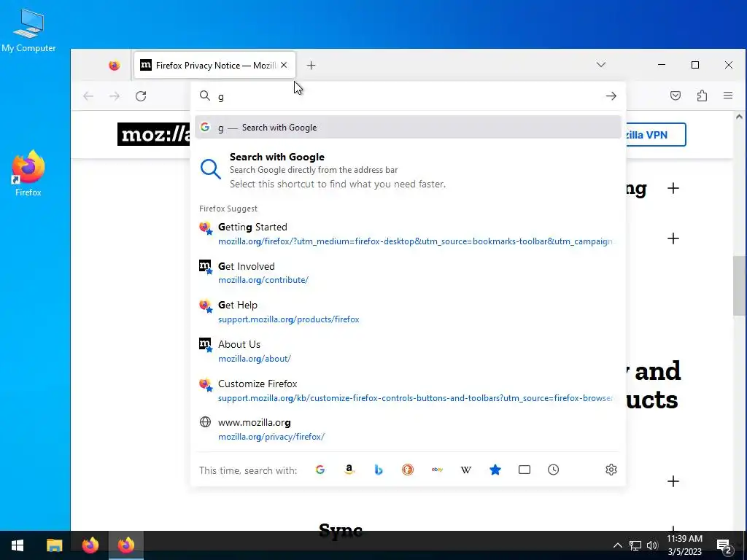Open Windows Start menu
This screenshot has height=560, width=747.
click(x=18, y=545)
